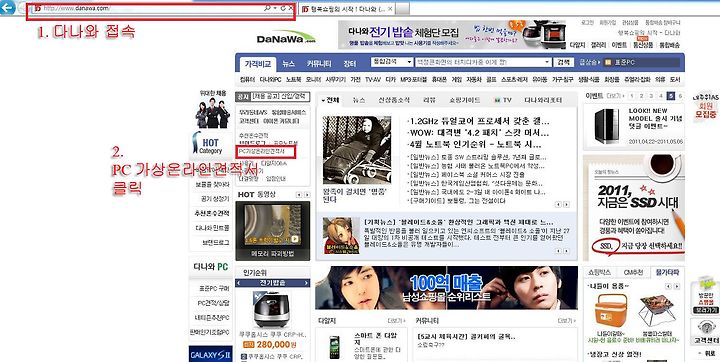Open the 통합검색 dropdown
This screenshot has height=362, width=720.
coord(391,62)
